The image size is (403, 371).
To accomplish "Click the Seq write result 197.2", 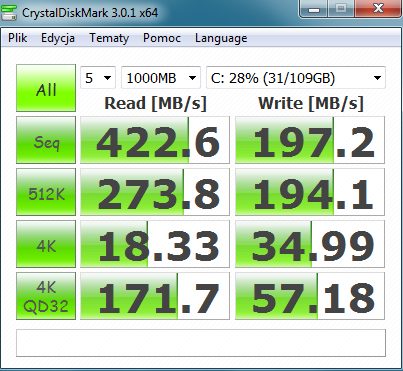I will 310,140.
